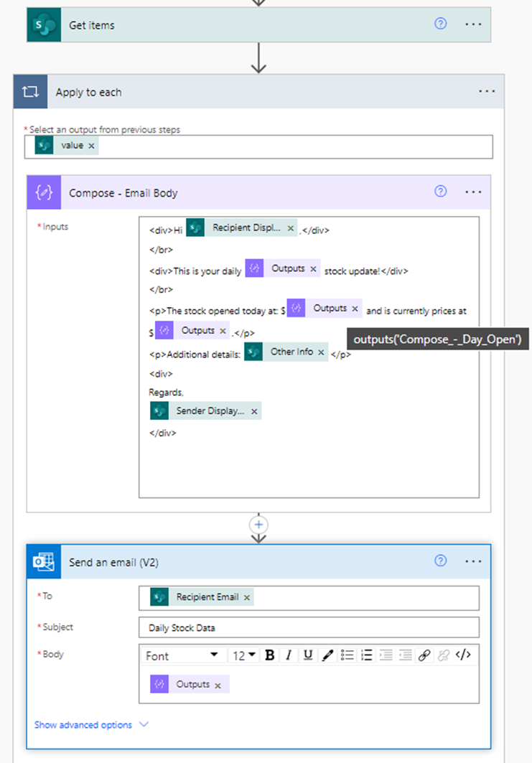
Task: Open the Apply to each ellipsis menu
Action: point(487,92)
